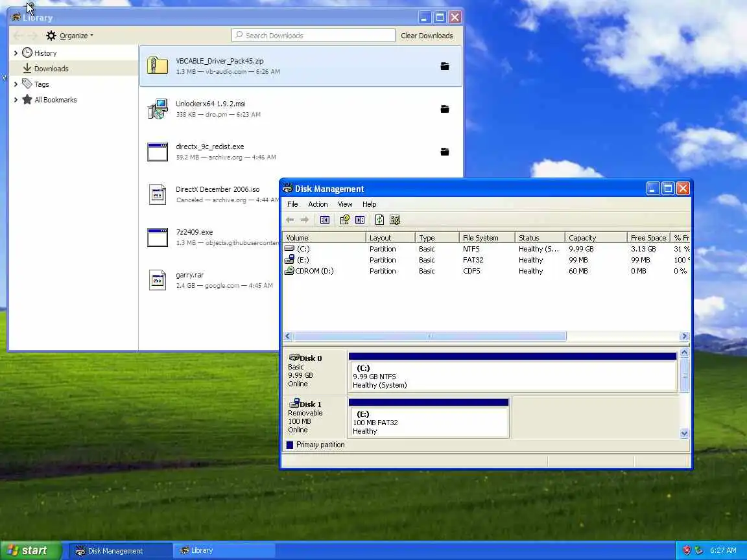This screenshot has height=560, width=747.
Task: Click the '7z2409.exe' file name
Action: (195, 232)
